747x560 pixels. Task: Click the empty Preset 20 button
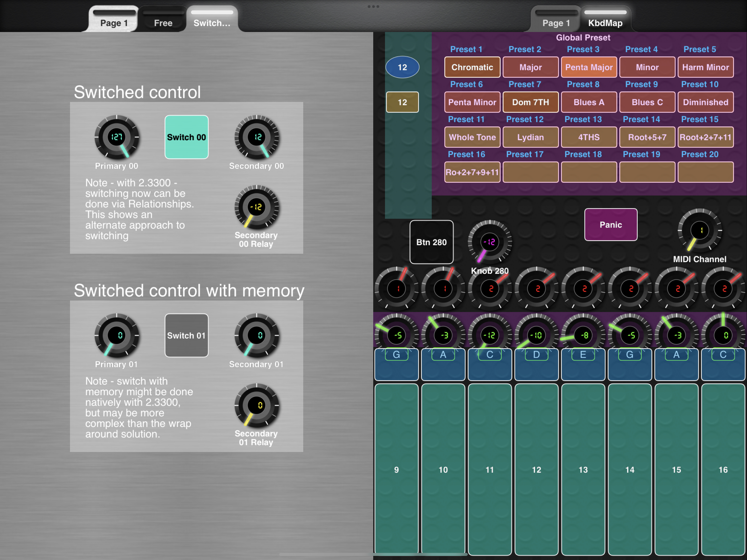(x=706, y=172)
